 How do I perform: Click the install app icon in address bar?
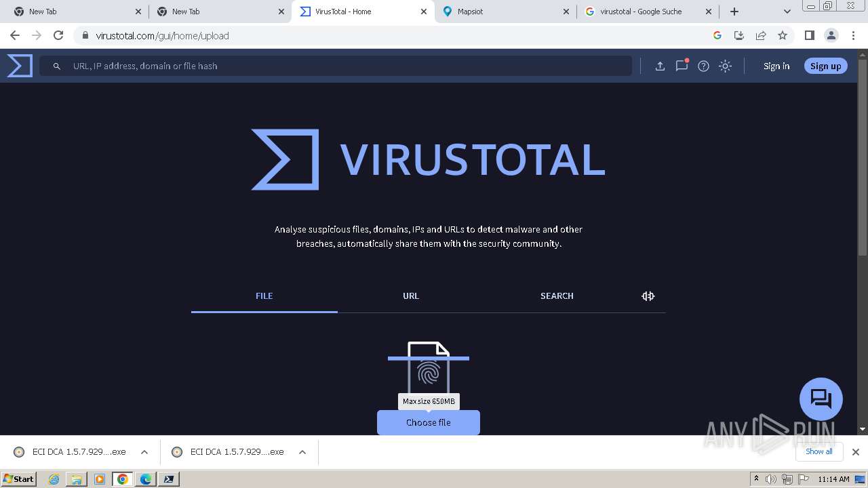tap(739, 35)
